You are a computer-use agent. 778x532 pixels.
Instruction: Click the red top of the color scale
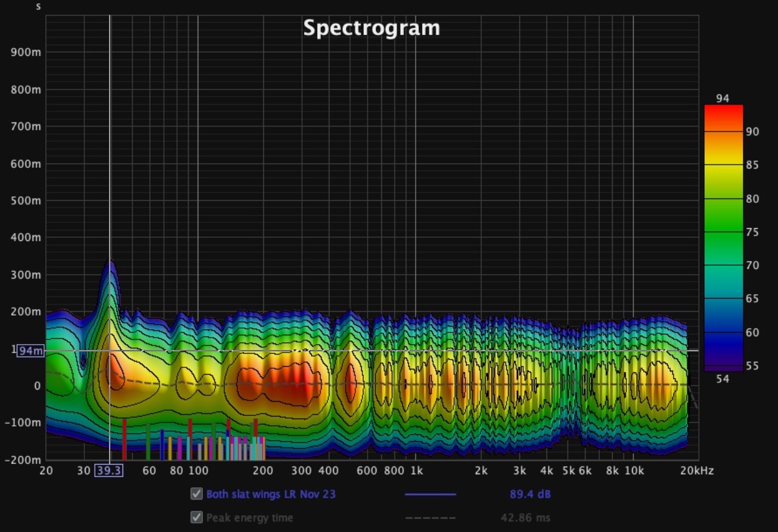click(x=723, y=113)
